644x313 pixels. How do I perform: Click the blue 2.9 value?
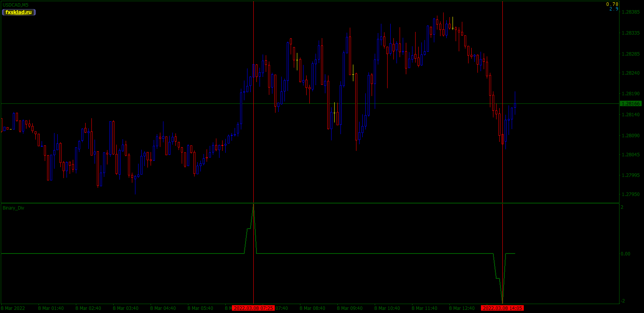[614, 9]
